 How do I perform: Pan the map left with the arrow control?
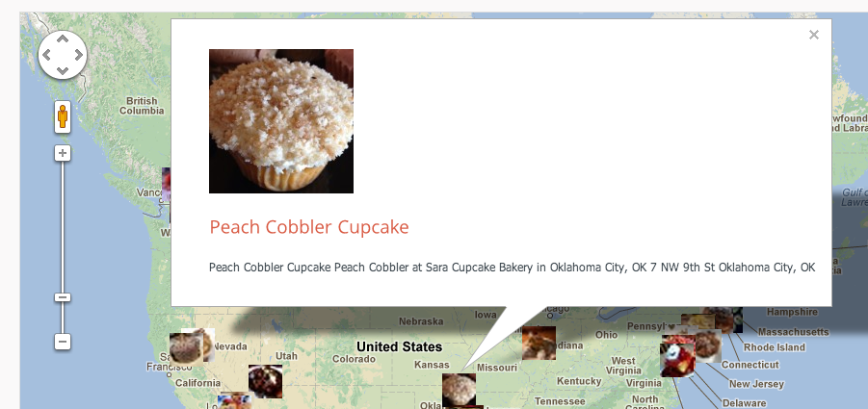click(47, 55)
